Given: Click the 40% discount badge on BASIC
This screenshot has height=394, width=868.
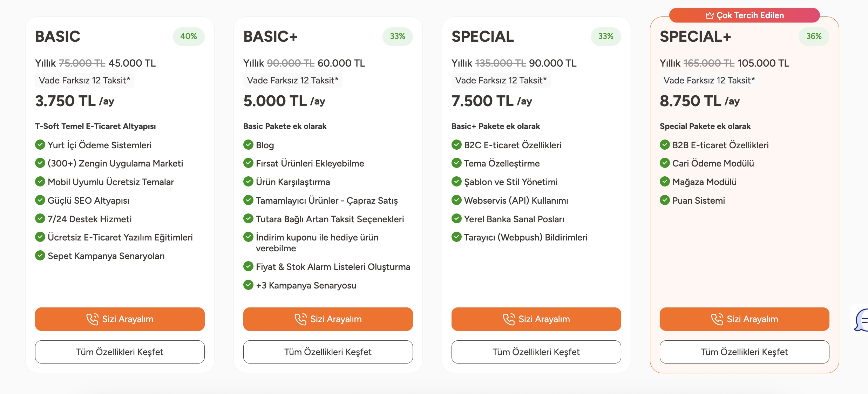Looking at the screenshot, I should pyautogui.click(x=189, y=36).
